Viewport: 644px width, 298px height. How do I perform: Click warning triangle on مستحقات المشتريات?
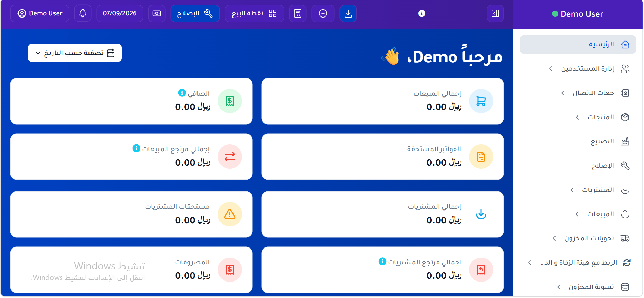tap(230, 214)
